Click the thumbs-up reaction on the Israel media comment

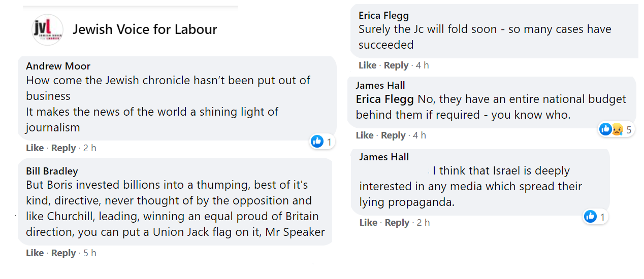(590, 217)
